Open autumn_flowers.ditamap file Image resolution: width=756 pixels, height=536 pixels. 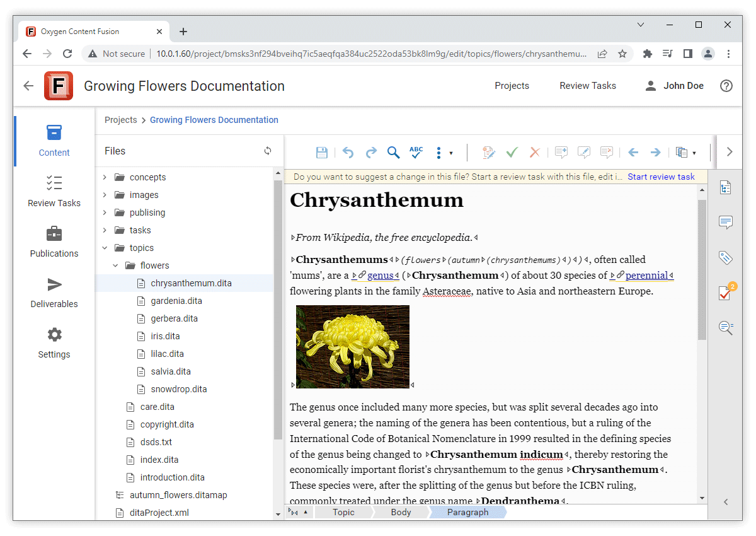click(x=178, y=495)
